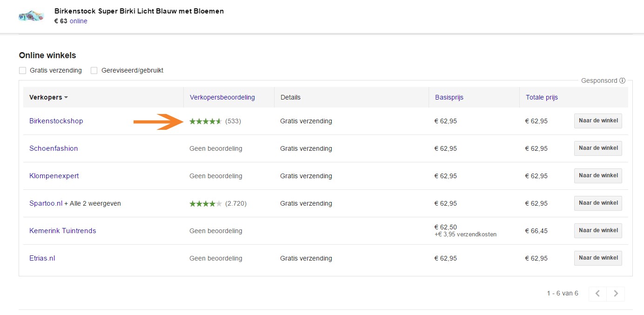Click the Gesponsord info icon
This screenshot has height=315, width=644.
point(623,80)
